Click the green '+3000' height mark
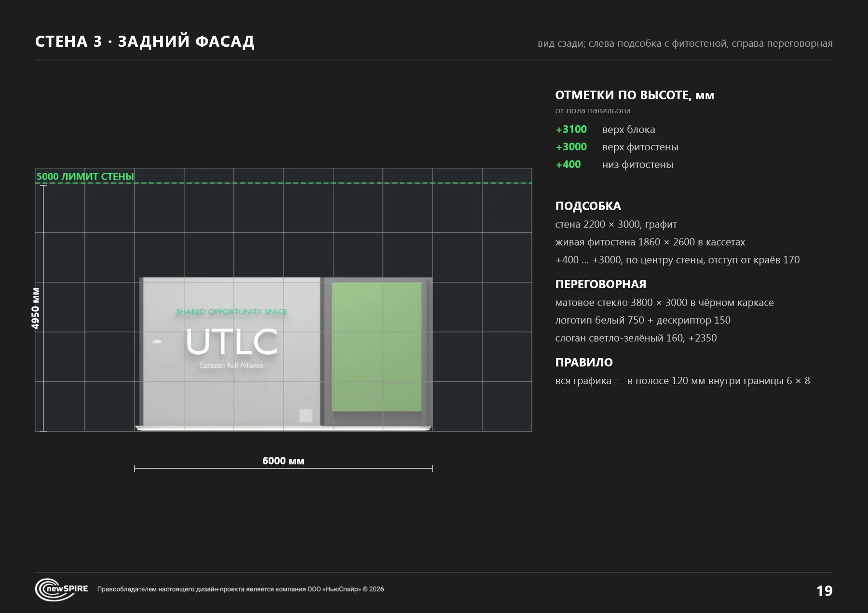 [x=571, y=147]
